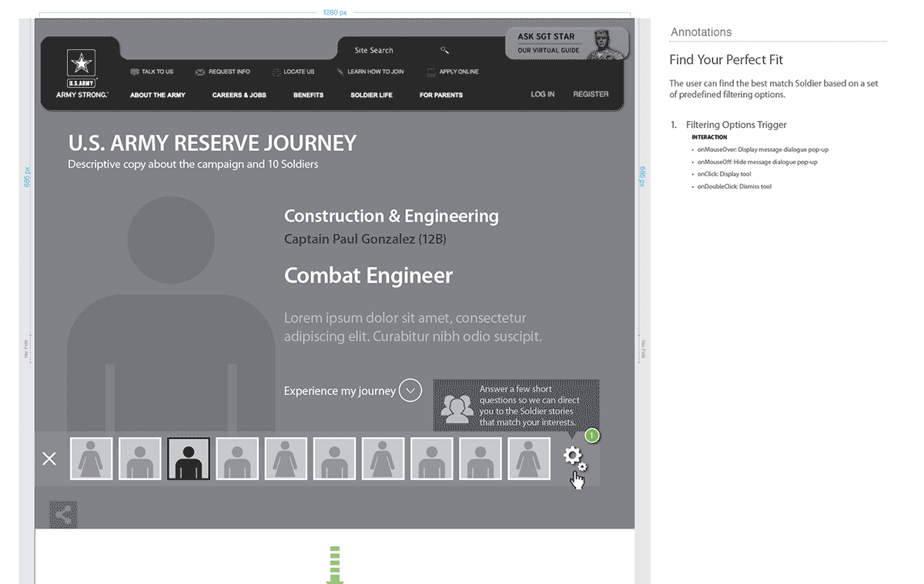The image size is (924, 584).
Task: Select the highlighted dark soldier thumbnail
Action: pyautogui.click(x=189, y=458)
